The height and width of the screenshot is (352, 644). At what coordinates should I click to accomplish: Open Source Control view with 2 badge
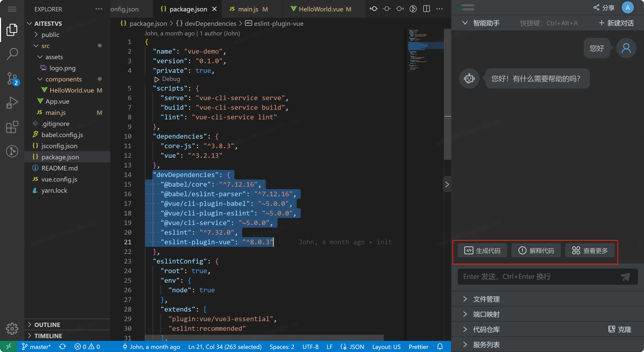12,78
